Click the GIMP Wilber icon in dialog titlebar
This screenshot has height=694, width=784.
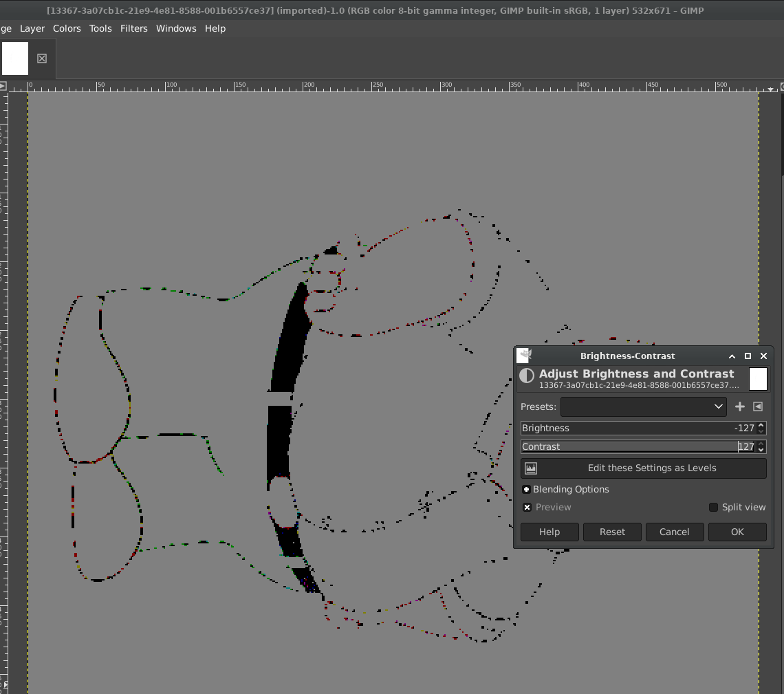523,356
